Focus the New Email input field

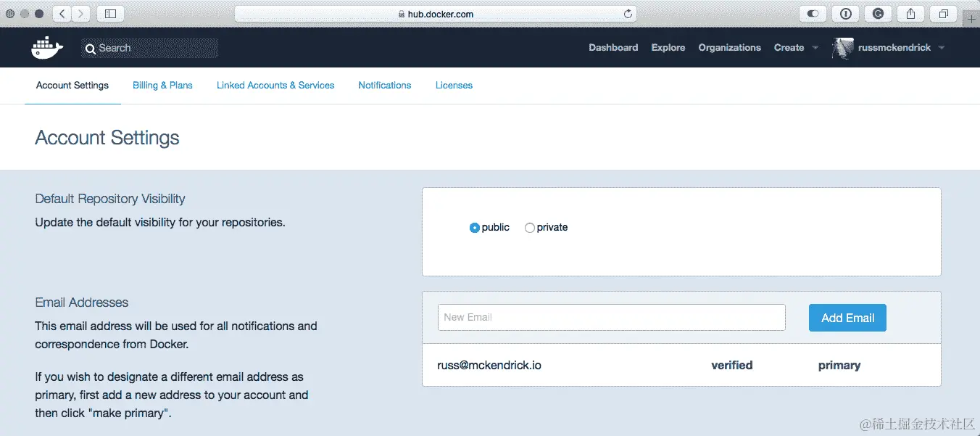coord(612,318)
